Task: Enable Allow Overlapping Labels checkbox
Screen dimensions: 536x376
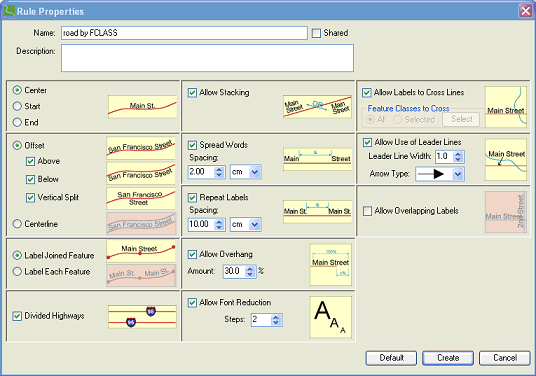Action: click(367, 211)
